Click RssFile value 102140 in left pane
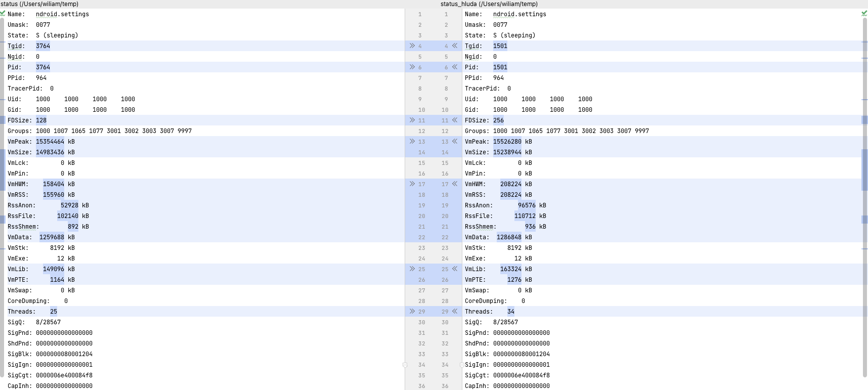 point(68,216)
